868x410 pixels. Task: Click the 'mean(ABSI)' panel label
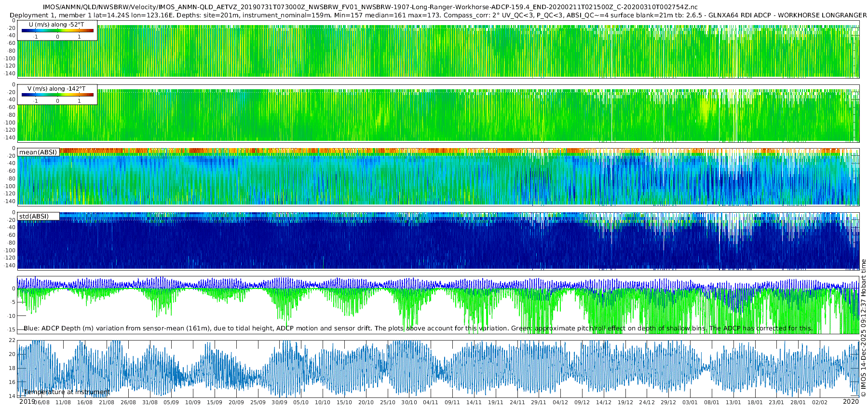coord(38,152)
